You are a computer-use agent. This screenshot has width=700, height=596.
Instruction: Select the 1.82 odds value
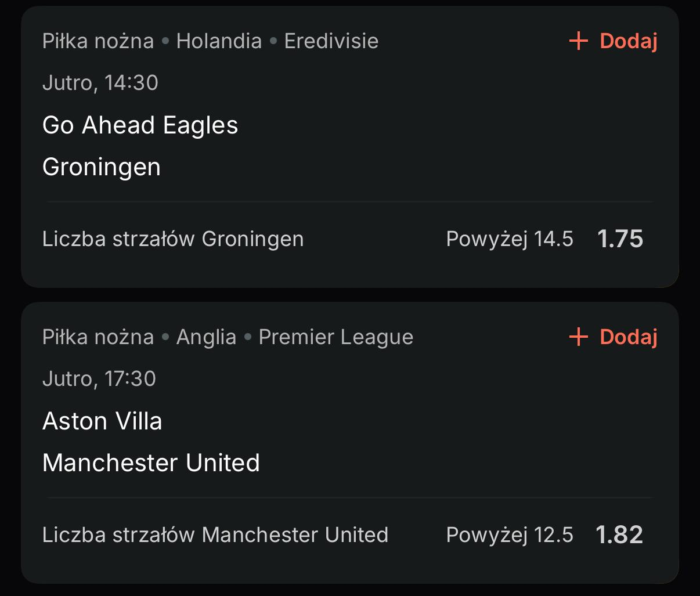pos(619,535)
